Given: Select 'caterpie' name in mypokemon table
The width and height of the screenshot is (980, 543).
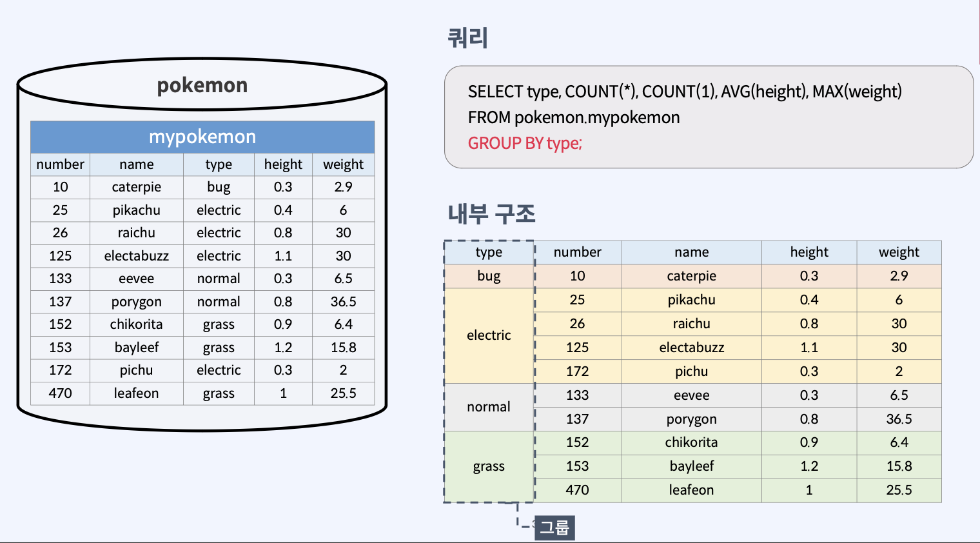Looking at the screenshot, I should point(137,187).
